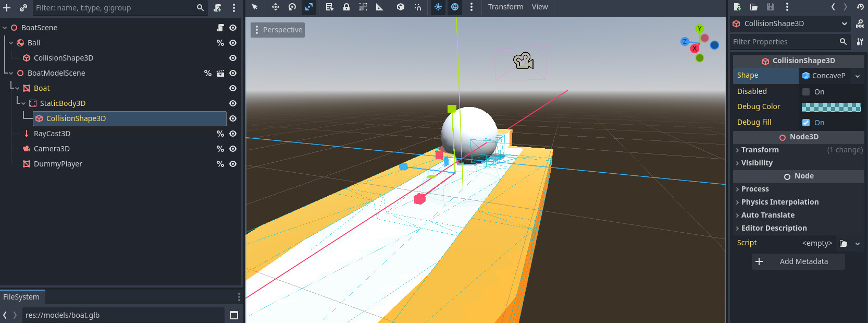Screen dimensions: 868x323
Task: Click the Add Metadata button
Action: click(798, 261)
